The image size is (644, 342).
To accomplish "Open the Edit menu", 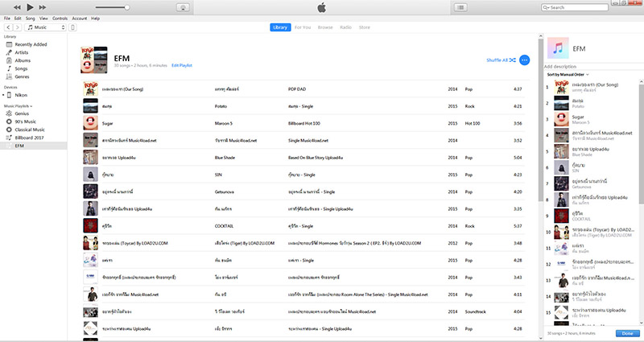I will pyautogui.click(x=18, y=19).
